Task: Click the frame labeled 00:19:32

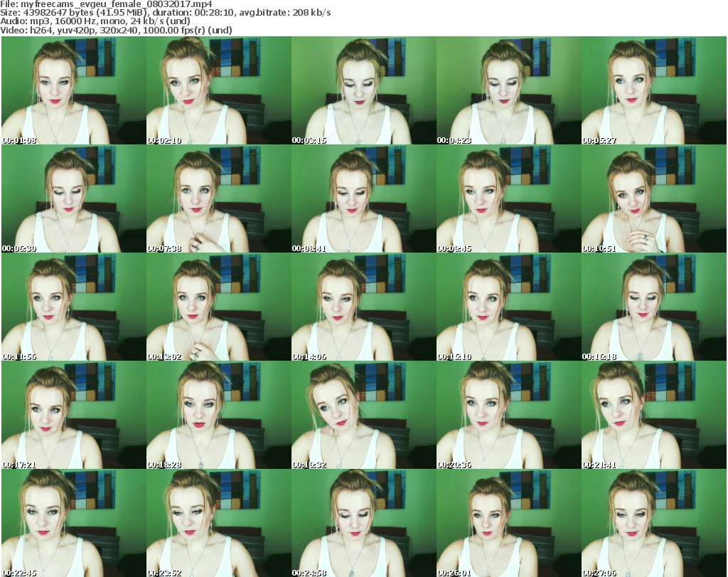Action: 363,415
